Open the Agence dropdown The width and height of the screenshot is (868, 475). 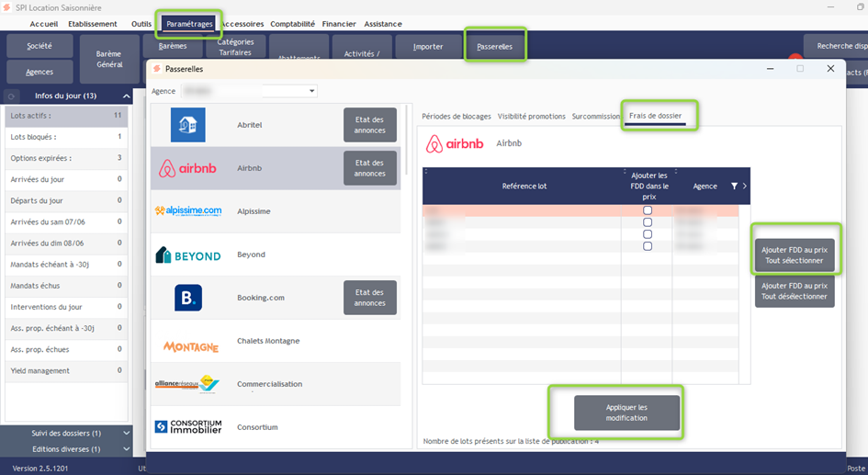pyautogui.click(x=312, y=91)
